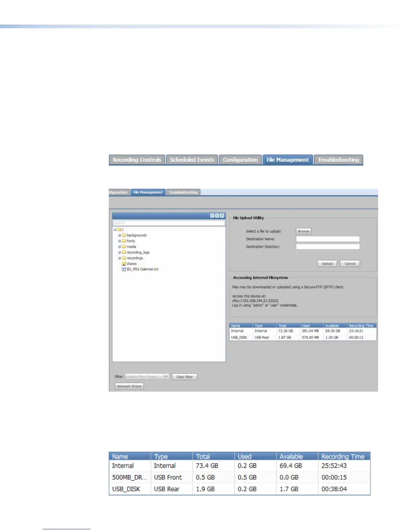Image resolution: width=411 pixels, height=532 pixels.
Task: Click the media folder icon
Action: pos(124,247)
